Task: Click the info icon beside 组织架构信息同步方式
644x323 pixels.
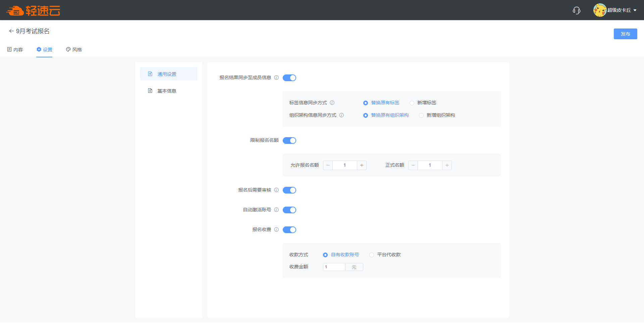Action: [x=341, y=115]
